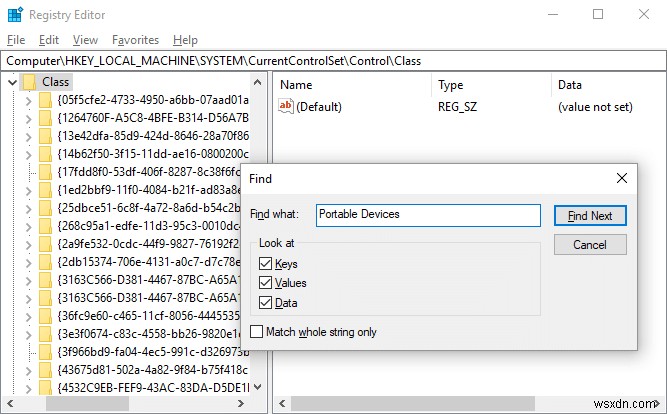Screen dimensions: 667x414
Task: Click the Registry Editor app icon
Action: [12, 14]
